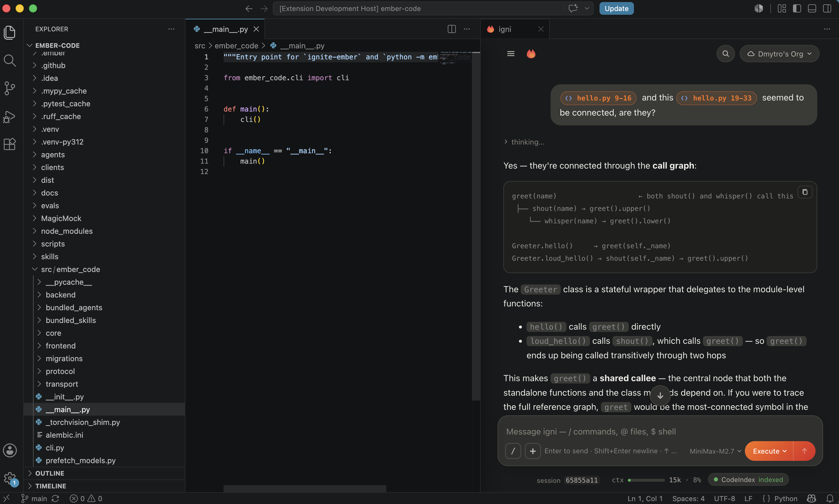839x504 pixels.
Task: Open igni search magnifier button
Action: pyautogui.click(x=725, y=54)
